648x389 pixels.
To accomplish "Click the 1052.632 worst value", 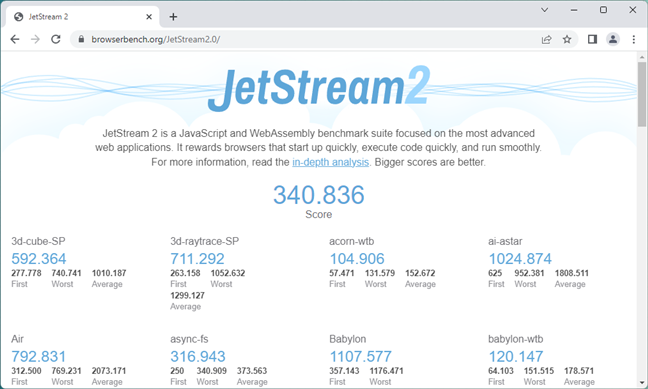I will pos(228,273).
